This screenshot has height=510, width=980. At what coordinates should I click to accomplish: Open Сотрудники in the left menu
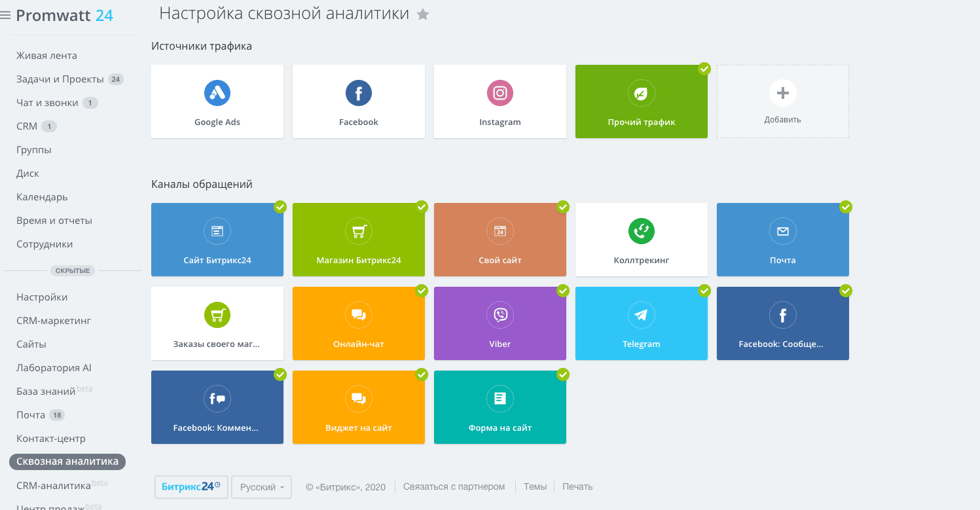(x=45, y=244)
